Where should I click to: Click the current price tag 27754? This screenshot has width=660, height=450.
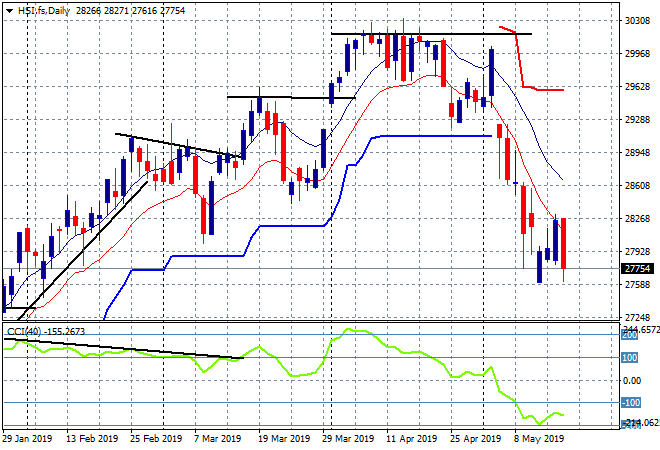coord(637,269)
